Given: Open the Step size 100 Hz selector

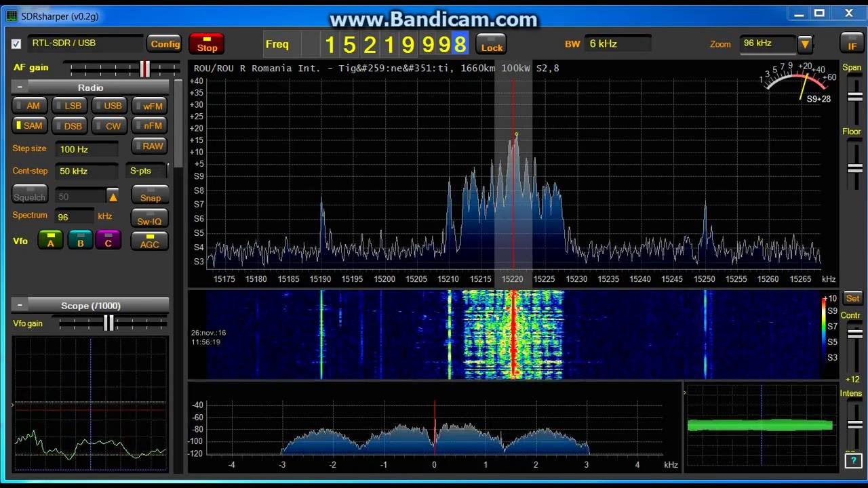Looking at the screenshot, I should point(88,149).
